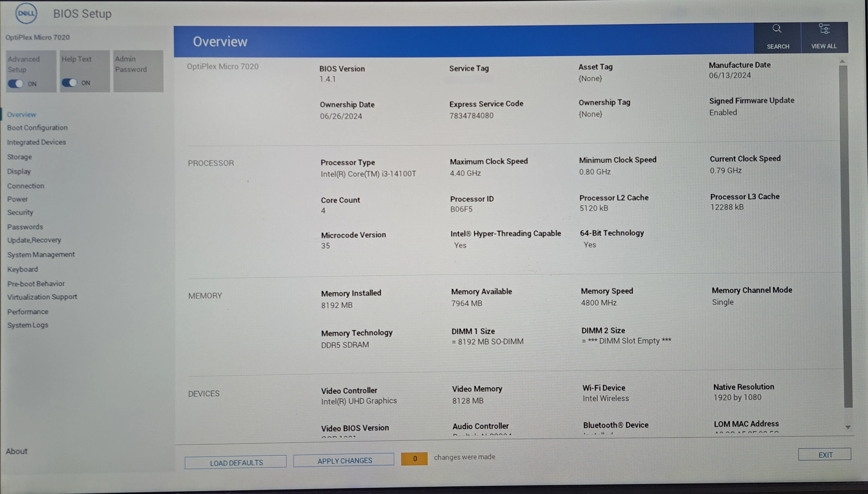Click DIMM 1 Size 8192 MB SO-DIMM

(x=487, y=342)
